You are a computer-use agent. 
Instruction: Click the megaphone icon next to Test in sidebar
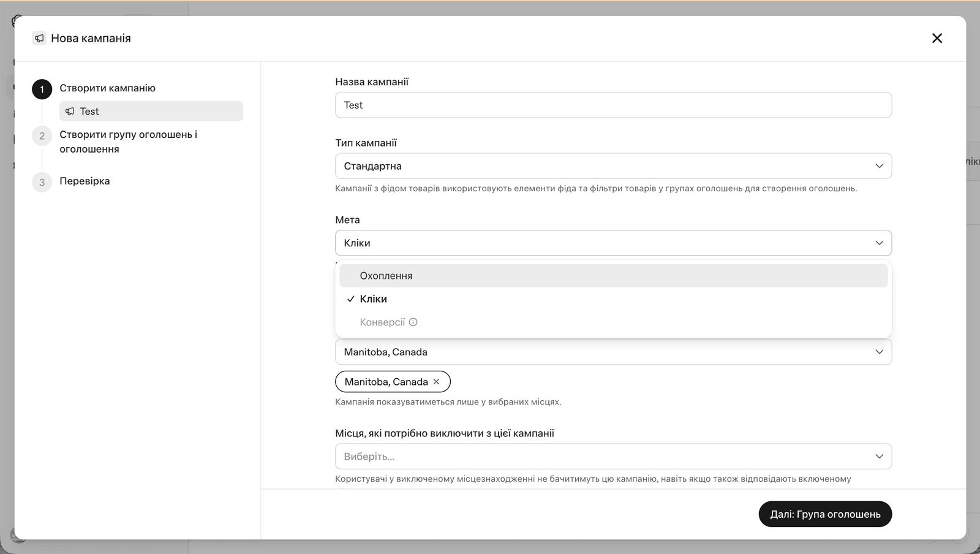click(x=70, y=112)
